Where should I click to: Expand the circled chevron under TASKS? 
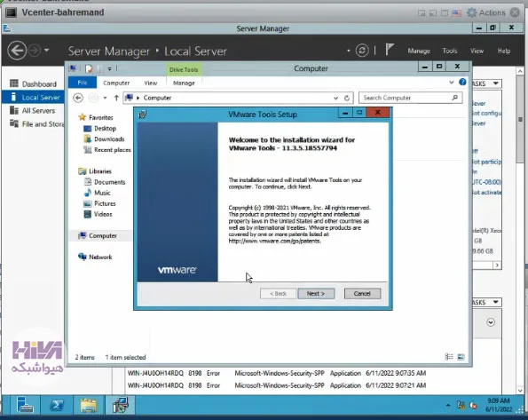coord(491,322)
